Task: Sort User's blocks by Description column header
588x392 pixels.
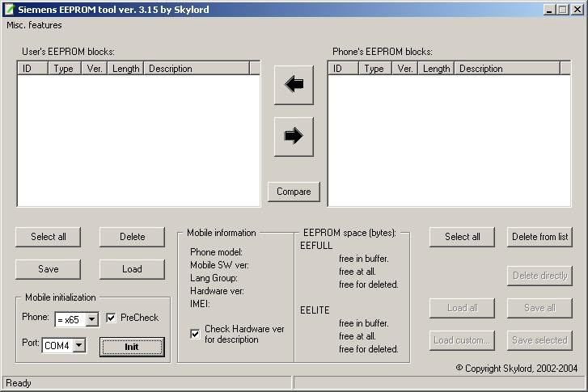Action: [197, 69]
